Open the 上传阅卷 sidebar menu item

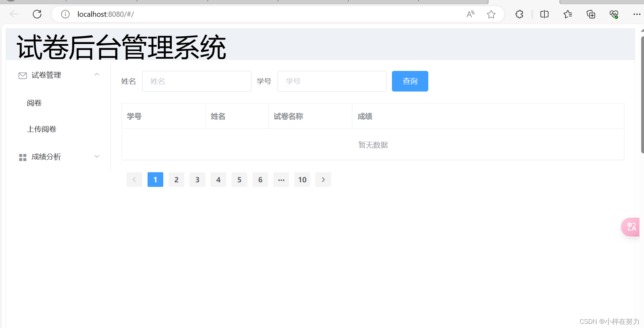click(x=41, y=129)
